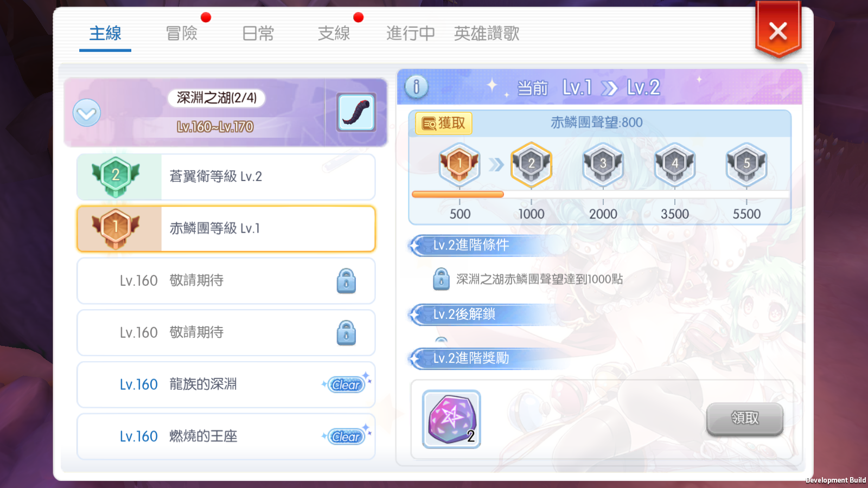Open the black creature item icon
This screenshot has height=488, width=868.
pyautogui.click(x=356, y=112)
